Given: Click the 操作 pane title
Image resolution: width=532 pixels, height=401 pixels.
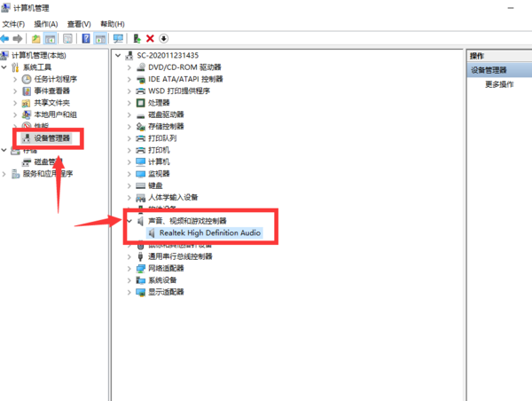Looking at the screenshot, I should 477,56.
